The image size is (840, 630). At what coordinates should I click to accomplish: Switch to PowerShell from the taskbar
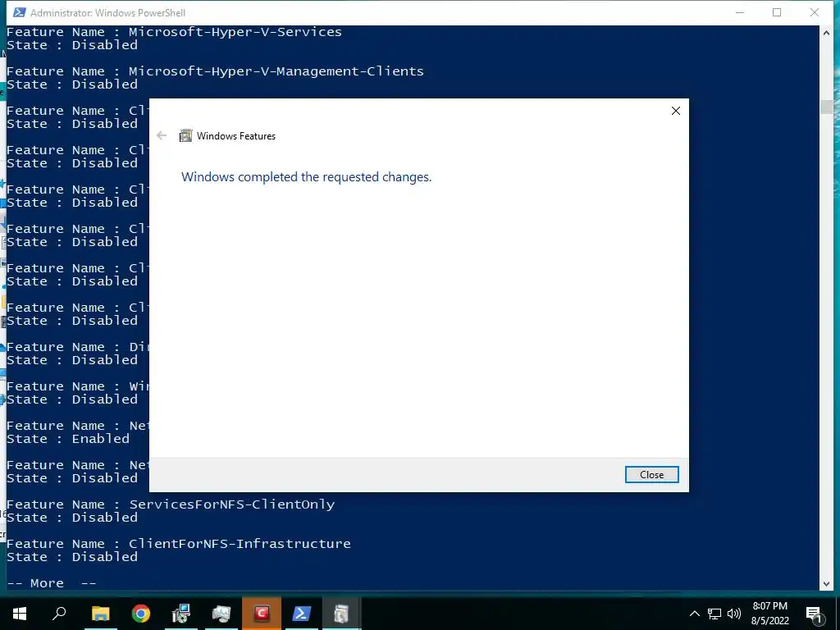click(x=301, y=614)
